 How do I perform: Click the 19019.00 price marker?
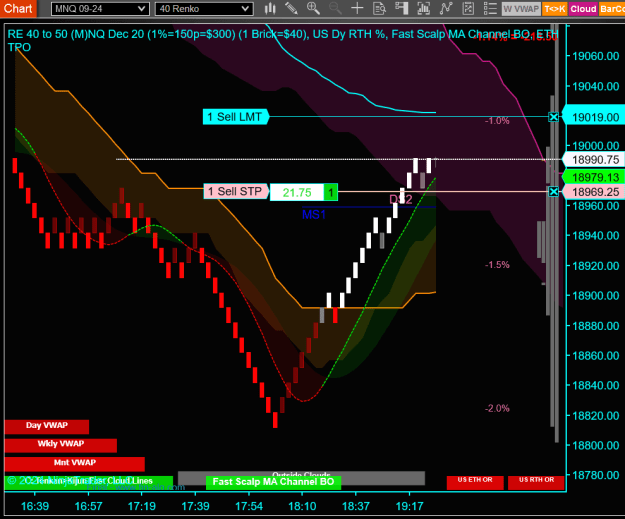(x=594, y=117)
